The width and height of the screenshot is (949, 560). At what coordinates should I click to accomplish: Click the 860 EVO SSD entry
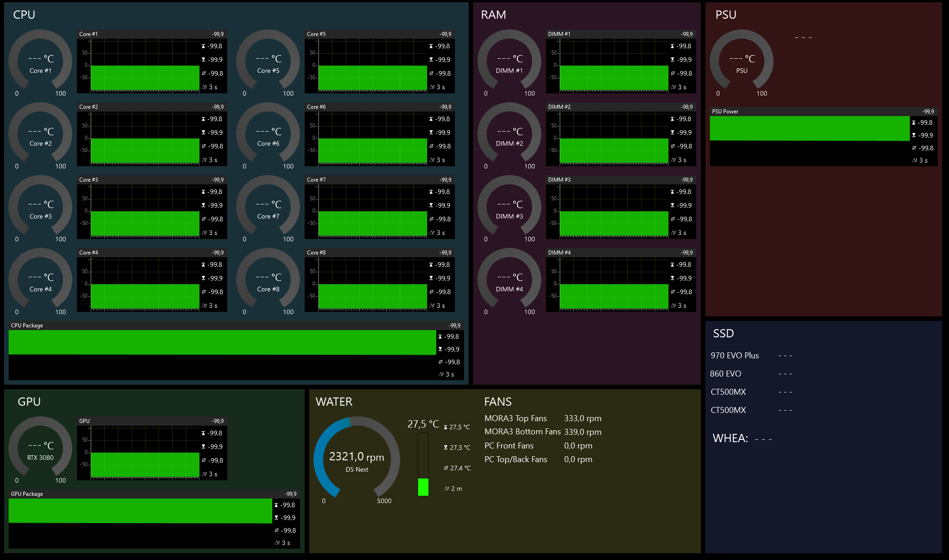tap(725, 374)
